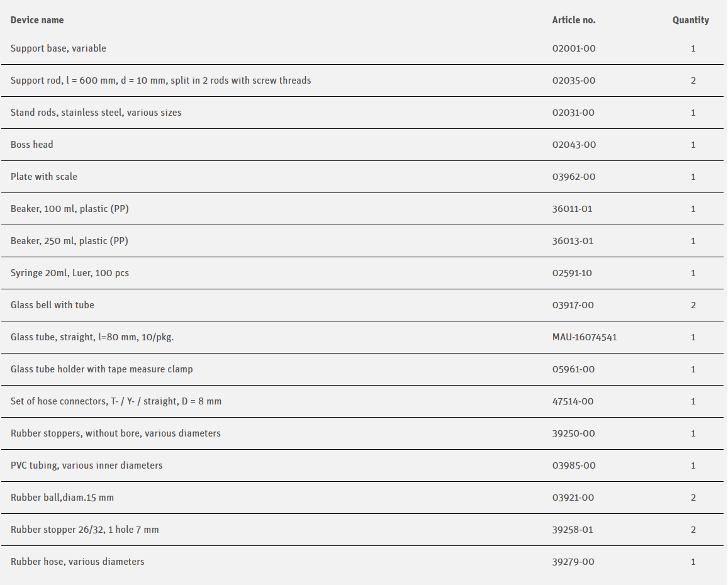Click article number 36013-01
This screenshot has width=728, height=585.
573,241
